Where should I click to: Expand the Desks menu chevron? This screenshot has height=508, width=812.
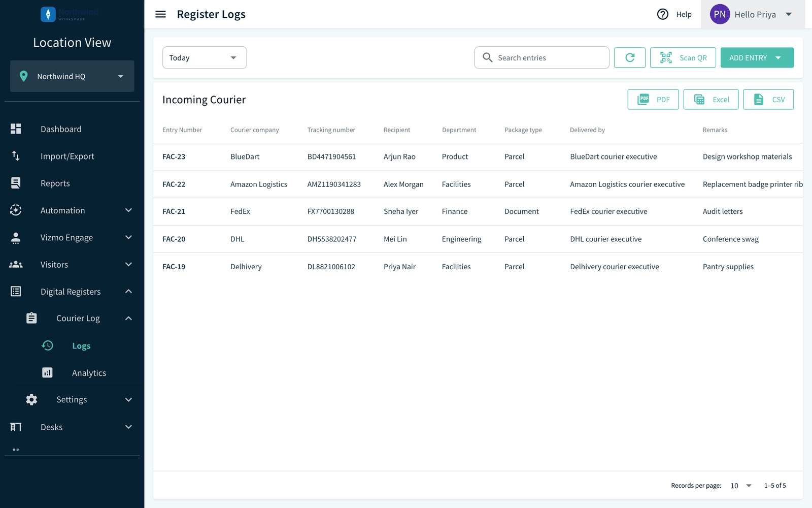click(x=128, y=427)
